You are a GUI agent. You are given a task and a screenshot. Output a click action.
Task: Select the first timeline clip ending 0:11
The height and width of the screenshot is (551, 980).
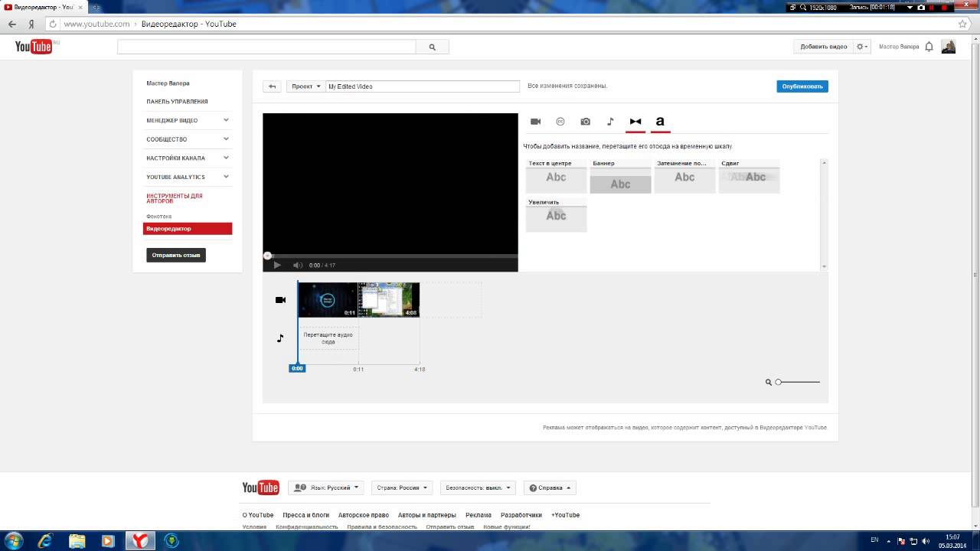click(328, 300)
